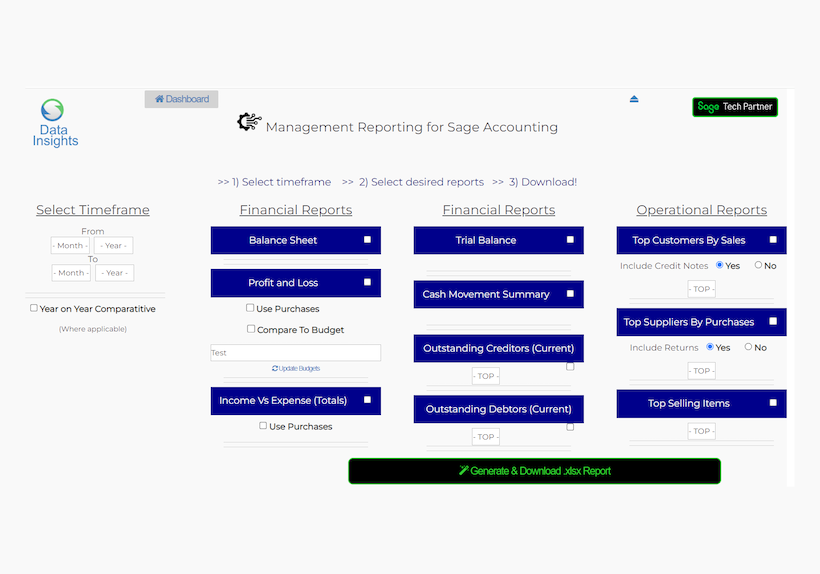
Task: Click the Update Budgets refresh link
Action: (296, 369)
